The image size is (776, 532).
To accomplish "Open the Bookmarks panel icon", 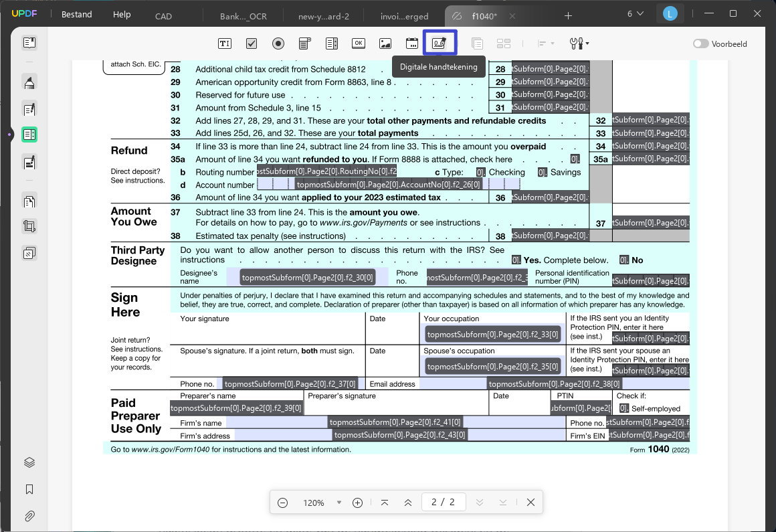I will tap(29, 489).
